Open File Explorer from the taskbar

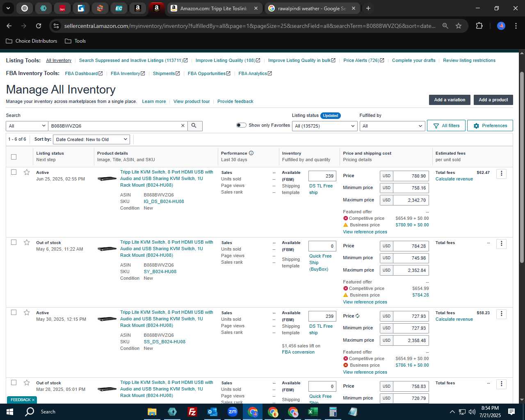click(152, 412)
